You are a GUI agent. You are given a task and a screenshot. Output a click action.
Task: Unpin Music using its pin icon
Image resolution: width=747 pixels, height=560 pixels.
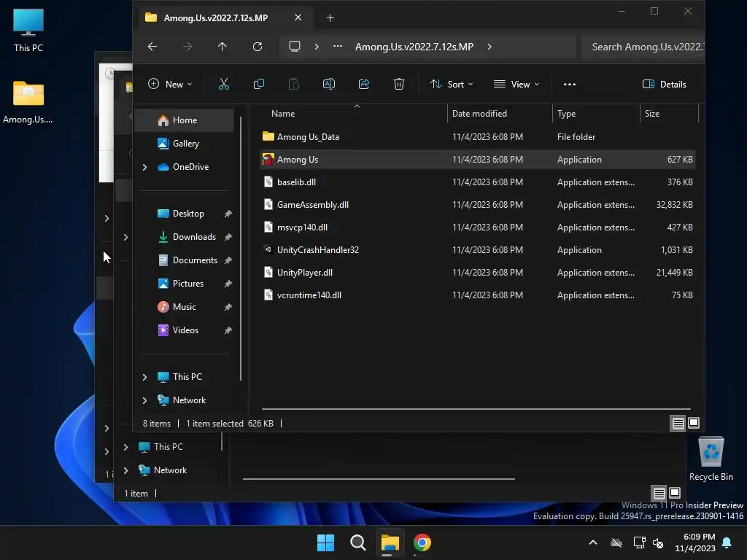point(228,307)
